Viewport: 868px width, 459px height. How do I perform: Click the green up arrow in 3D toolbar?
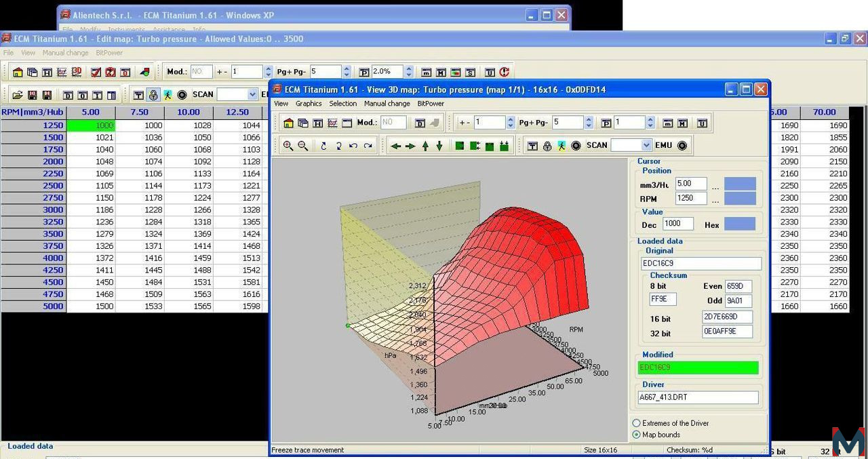[x=425, y=145]
